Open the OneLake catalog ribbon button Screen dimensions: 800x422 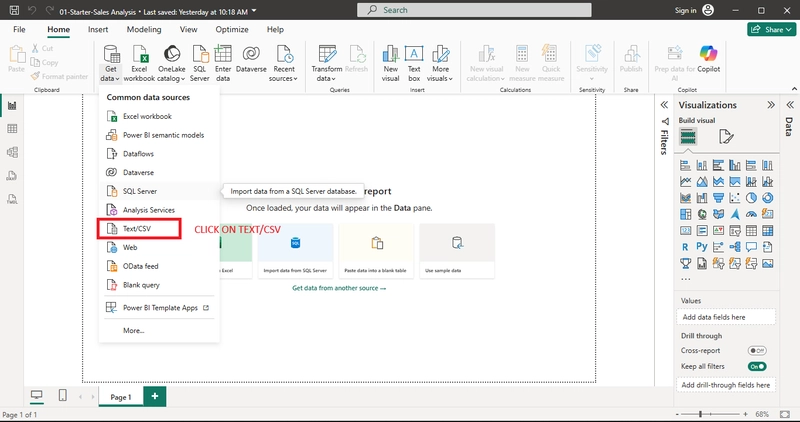tap(171, 63)
